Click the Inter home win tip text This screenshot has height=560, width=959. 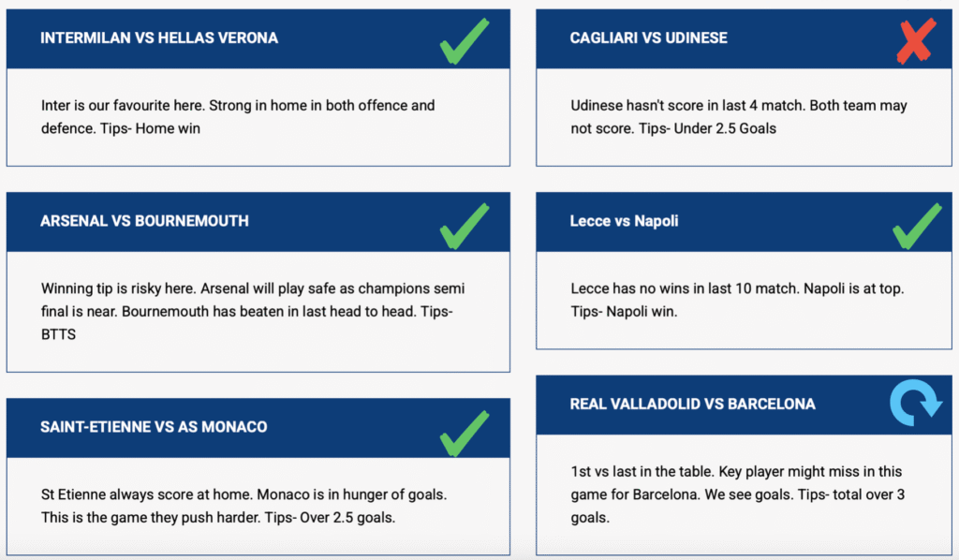[x=238, y=117]
